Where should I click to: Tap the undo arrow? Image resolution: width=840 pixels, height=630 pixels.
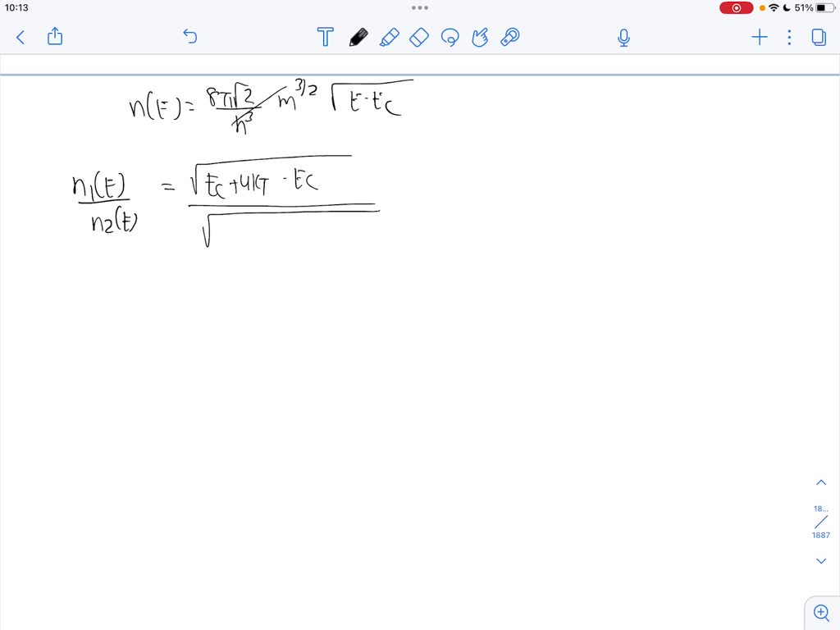click(189, 37)
